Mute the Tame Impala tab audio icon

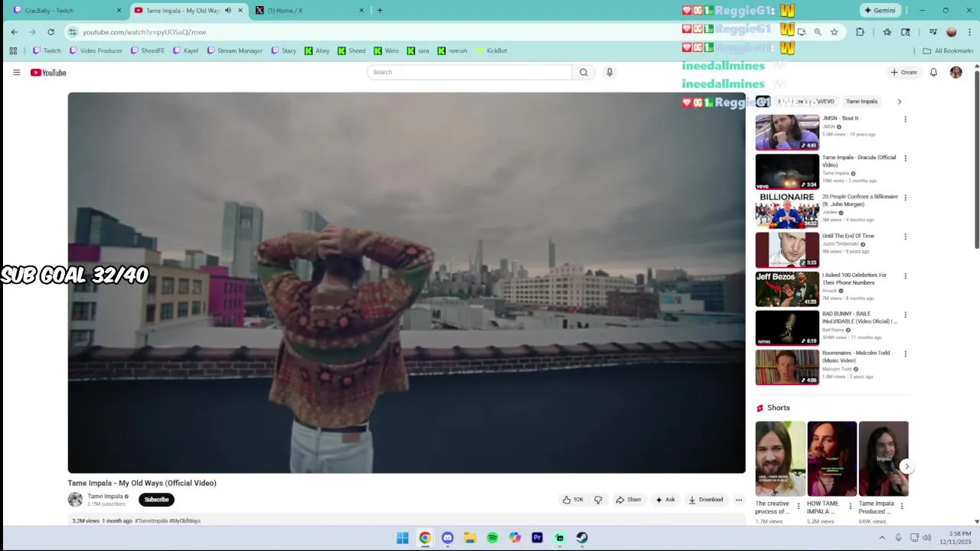[227, 11]
